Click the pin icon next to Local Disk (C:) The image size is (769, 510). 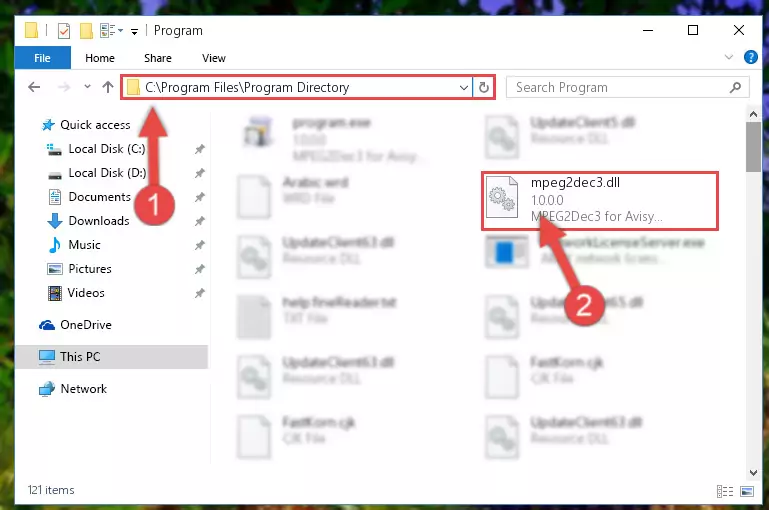tap(199, 149)
